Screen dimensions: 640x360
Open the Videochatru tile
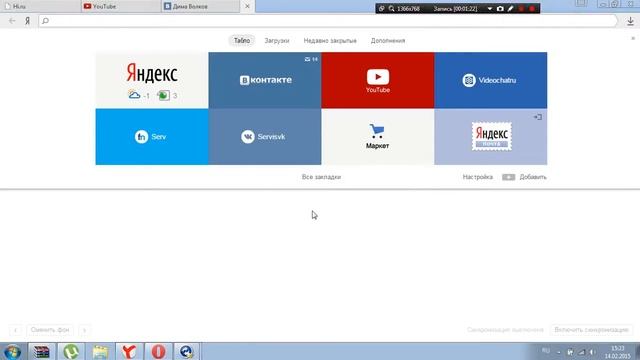[x=491, y=80]
